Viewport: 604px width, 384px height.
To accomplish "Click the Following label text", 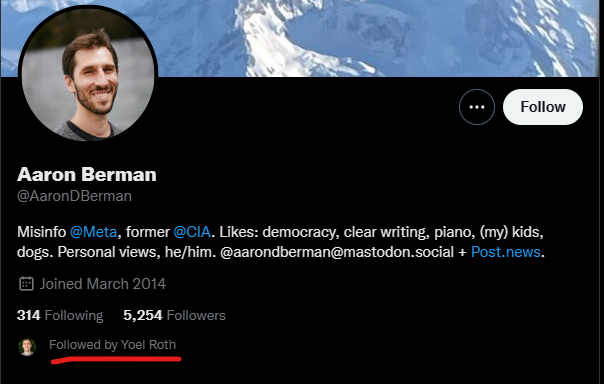I will tap(74, 316).
